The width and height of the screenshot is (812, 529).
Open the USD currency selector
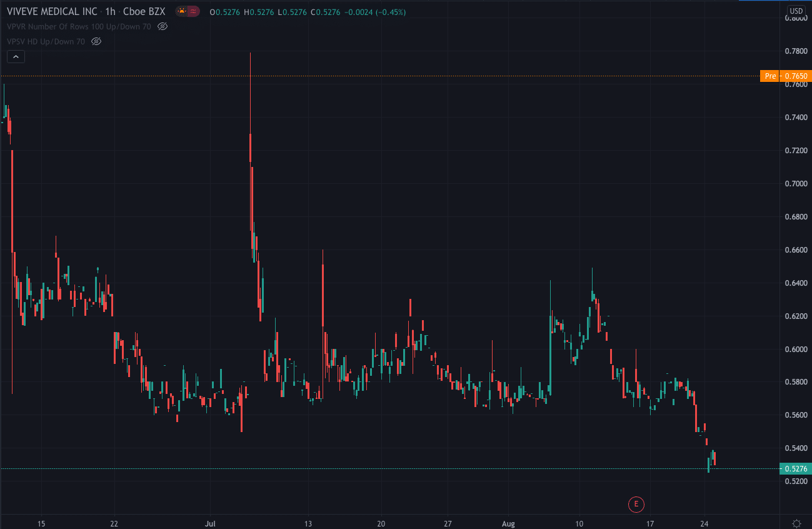tap(796, 11)
